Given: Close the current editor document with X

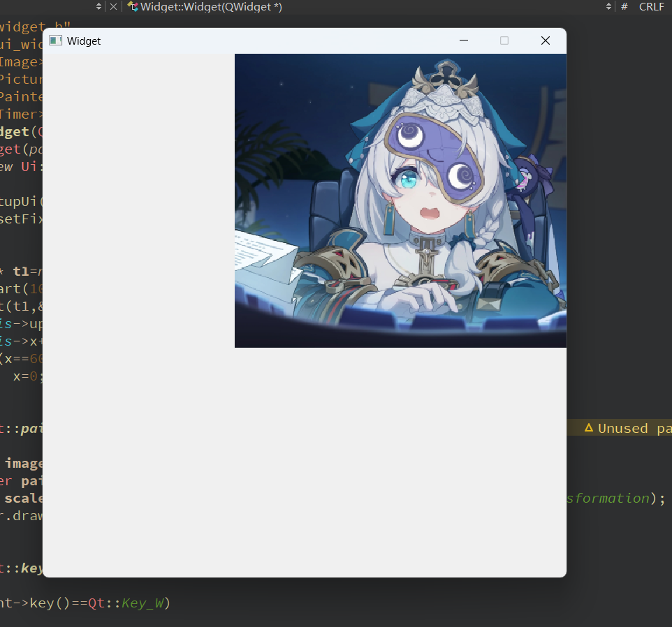Looking at the screenshot, I should click(113, 7).
